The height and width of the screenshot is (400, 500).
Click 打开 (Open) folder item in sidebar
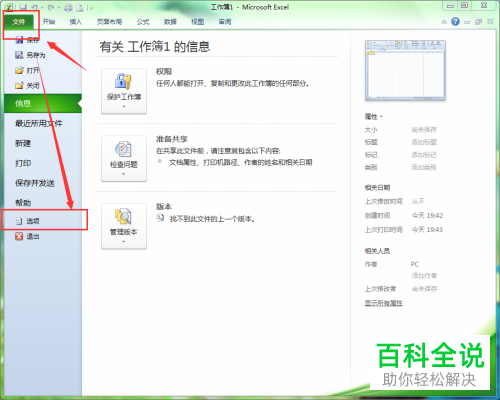pos(27,70)
